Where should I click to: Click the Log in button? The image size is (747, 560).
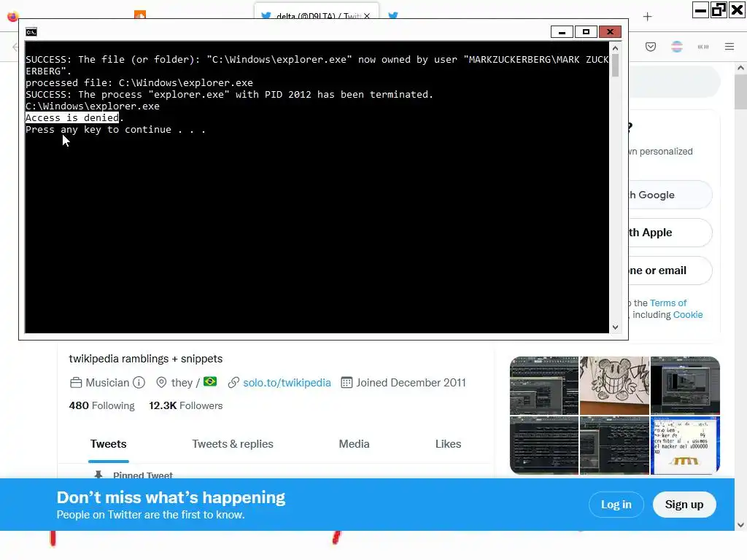click(x=616, y=505)
